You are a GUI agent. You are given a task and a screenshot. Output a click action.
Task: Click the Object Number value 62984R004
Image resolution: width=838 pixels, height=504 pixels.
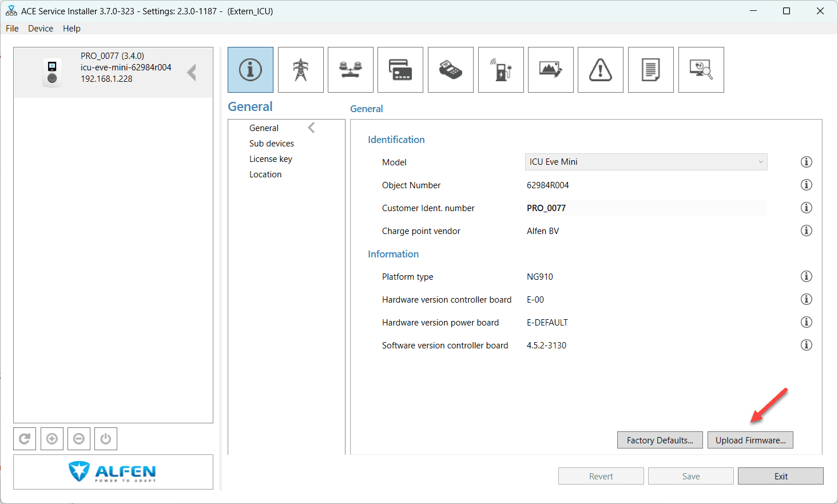click(x=548, y=185)
